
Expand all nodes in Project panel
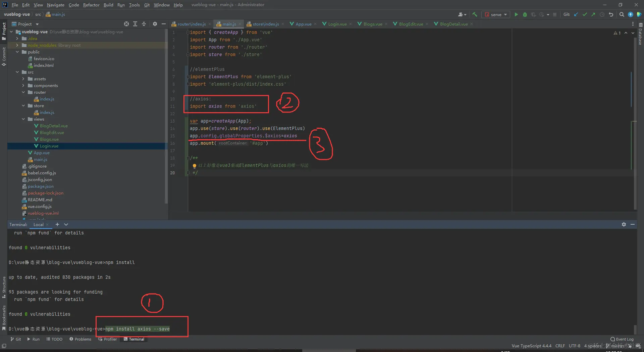pos(135,24)
